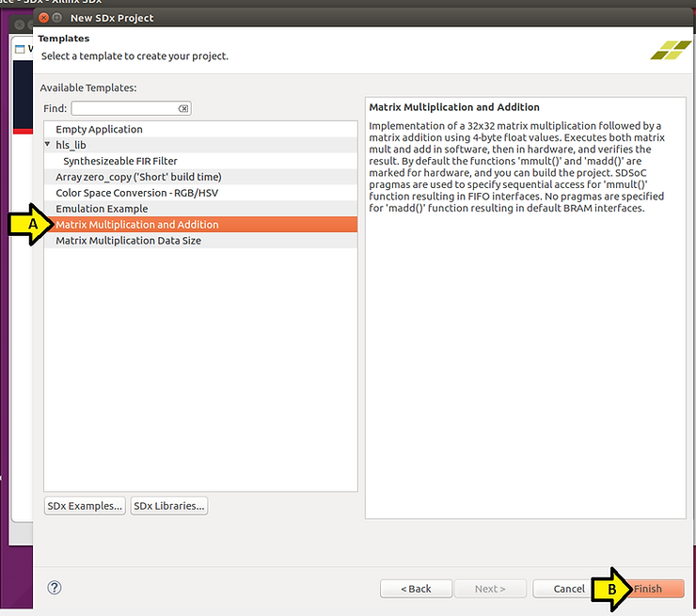Choose the Emulation Example template
Screen dimensions: 696x616
[102, 209]
